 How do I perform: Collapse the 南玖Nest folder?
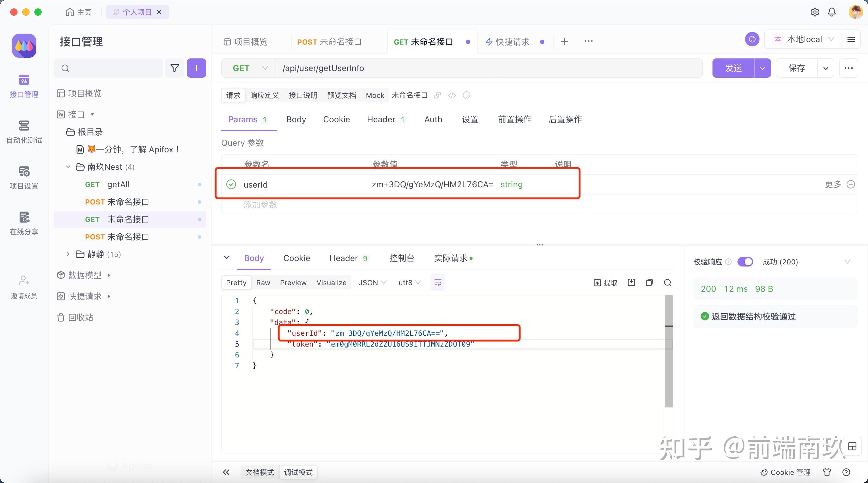68,167
